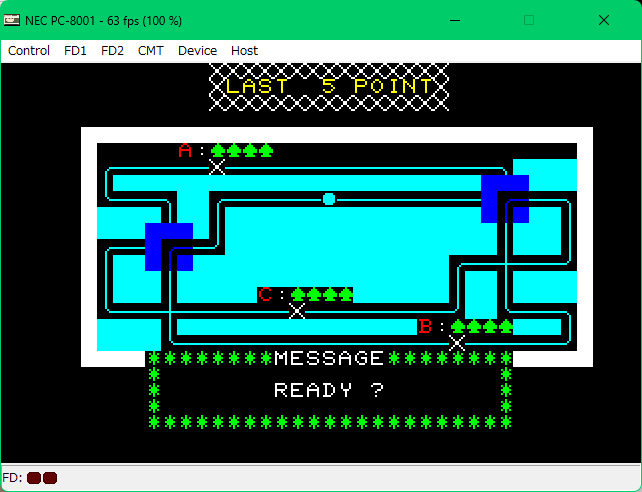This screenshot has height=492, width=642.
Task: Click the second FD access indicator light
Action: click(x=50, y=478)
